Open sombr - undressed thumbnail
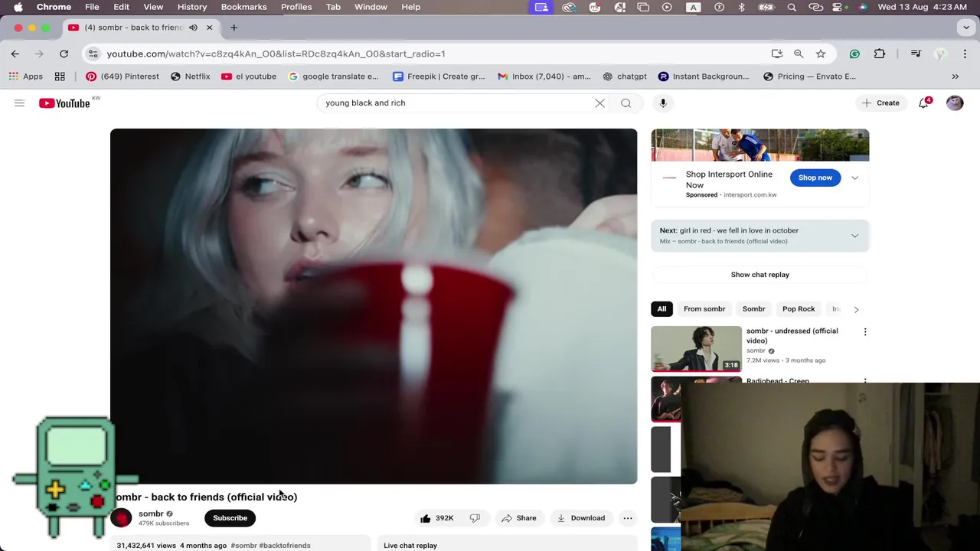 pos(696,348)
